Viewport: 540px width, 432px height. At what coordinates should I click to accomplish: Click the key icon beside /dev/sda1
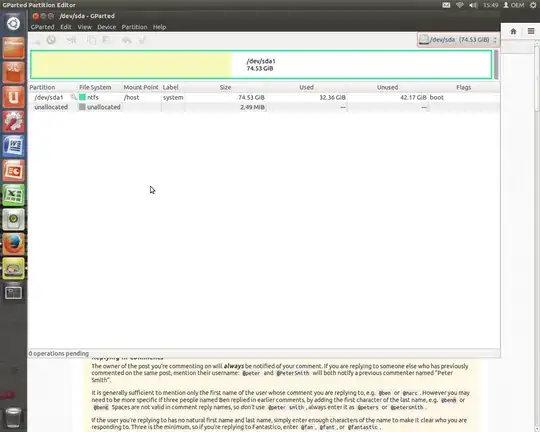pyautogui.click(x=73, y=97)
